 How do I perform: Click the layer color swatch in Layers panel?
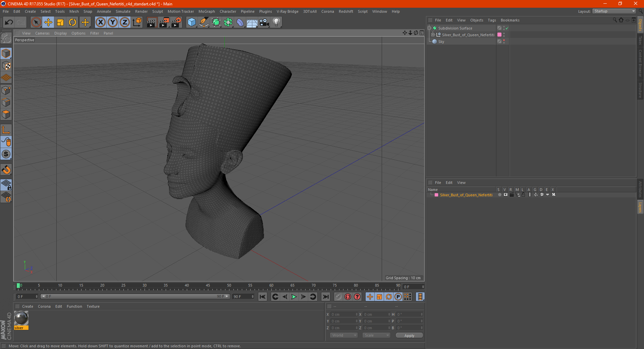tap(436, 195)
